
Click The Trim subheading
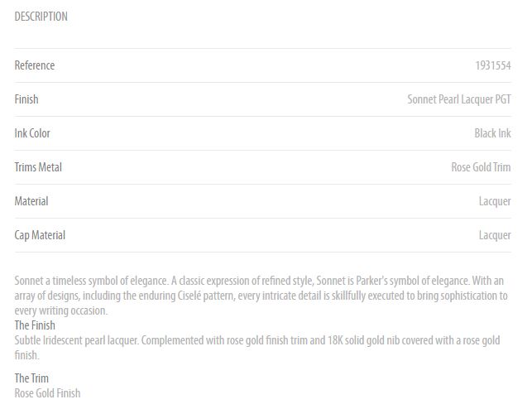pyautogui.click(x=31, y=378)
